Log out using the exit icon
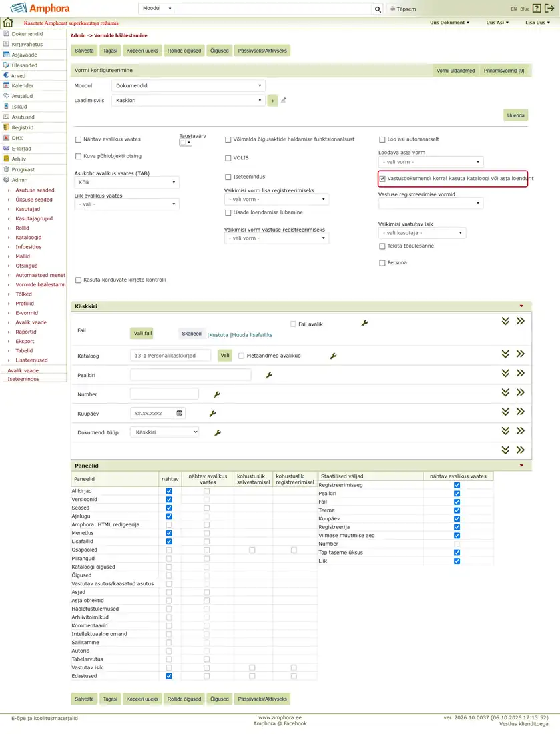 tap(549, 9)
